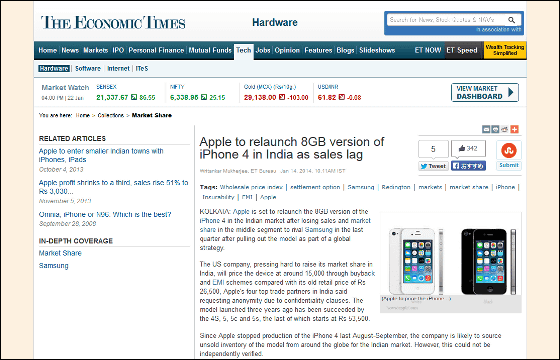Click the EMI tag
This screenshot has height=360, width=560.
point(247,197)
